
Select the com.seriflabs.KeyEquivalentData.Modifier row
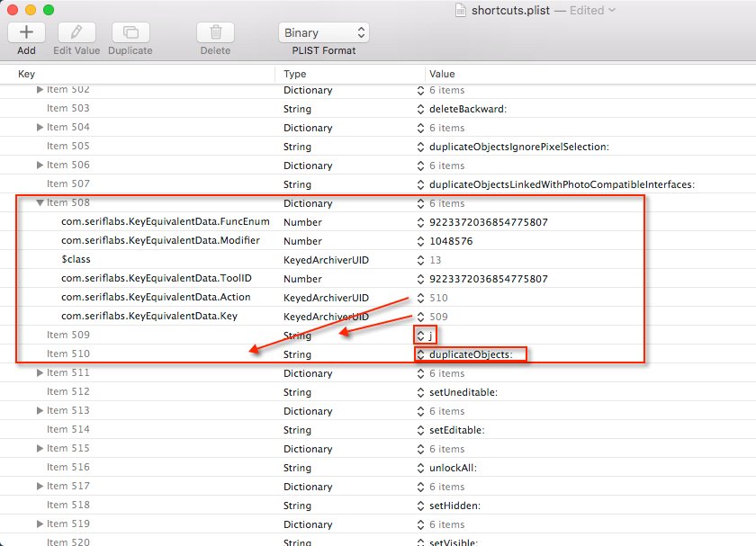pos(180,240)
